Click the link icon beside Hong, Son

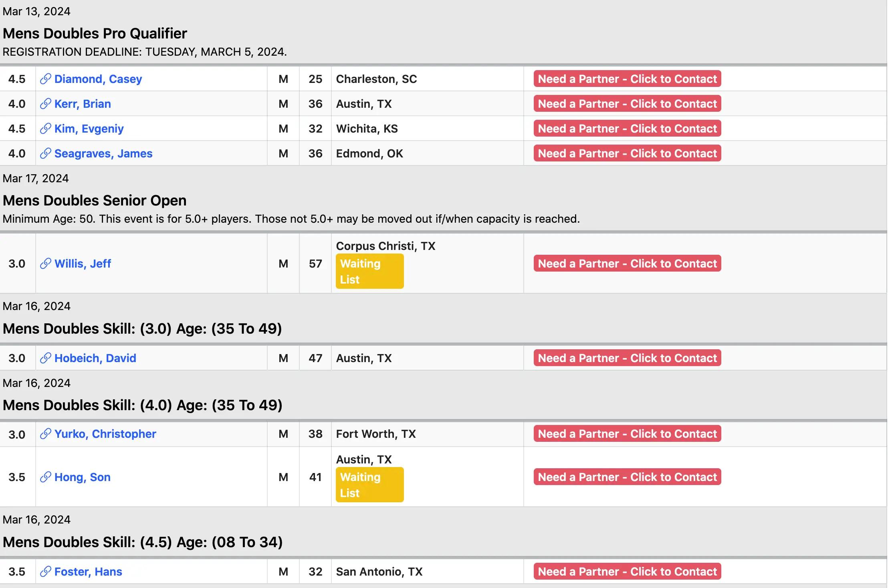pos(46,477)
